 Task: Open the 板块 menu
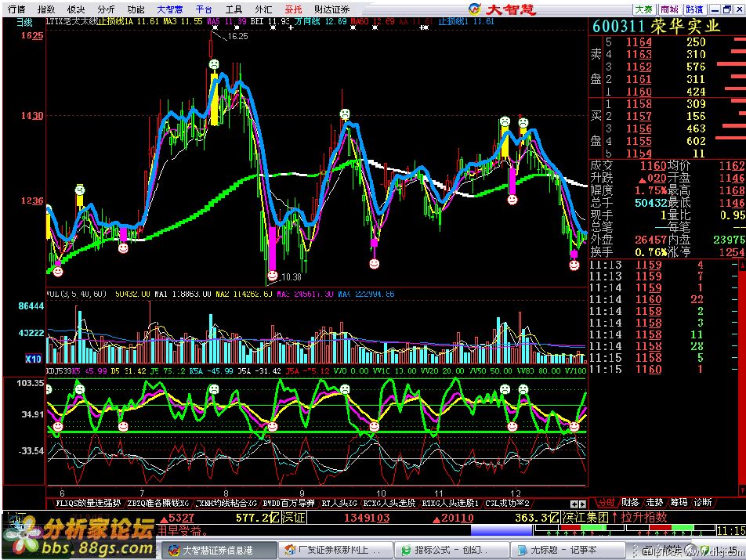click(76, 9)
